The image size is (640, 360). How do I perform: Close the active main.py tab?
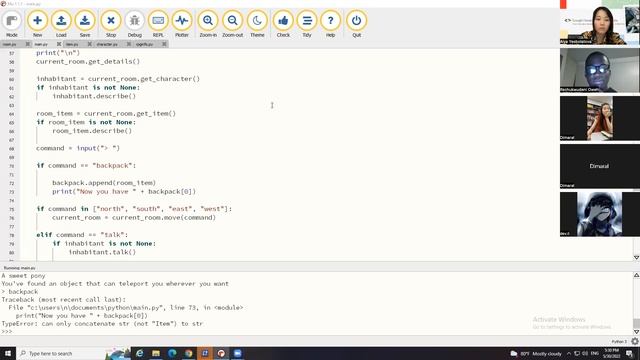(x=59, y=44)
